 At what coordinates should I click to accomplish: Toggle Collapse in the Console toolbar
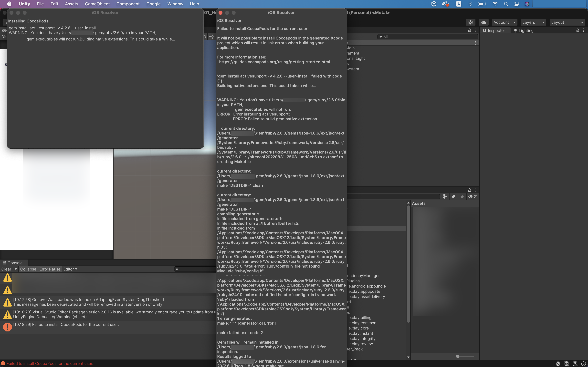tap(28, 269)
